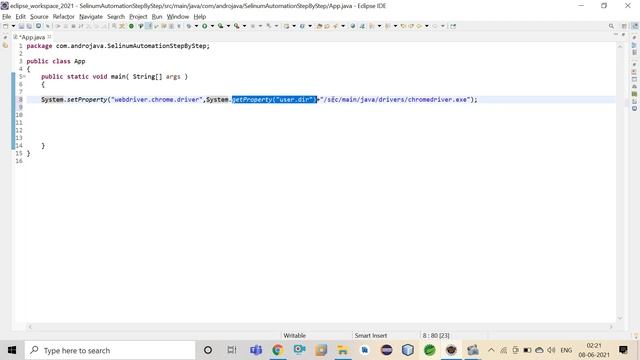Click the '8 : 80 [23]' cursor position

(436, 336)
